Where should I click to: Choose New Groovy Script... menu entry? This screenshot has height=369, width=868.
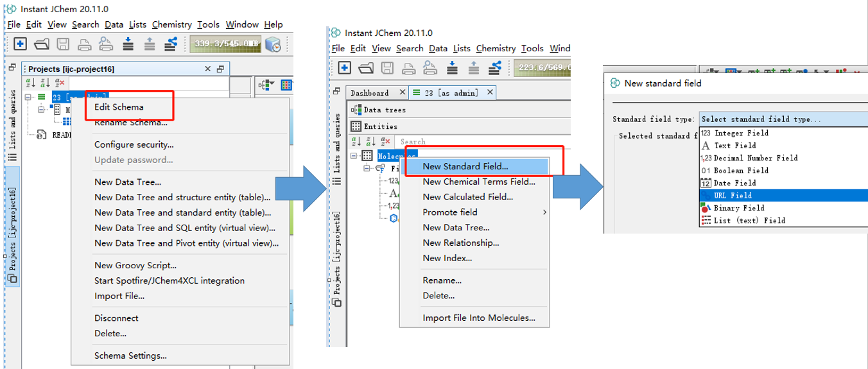[x=135, y=265]
